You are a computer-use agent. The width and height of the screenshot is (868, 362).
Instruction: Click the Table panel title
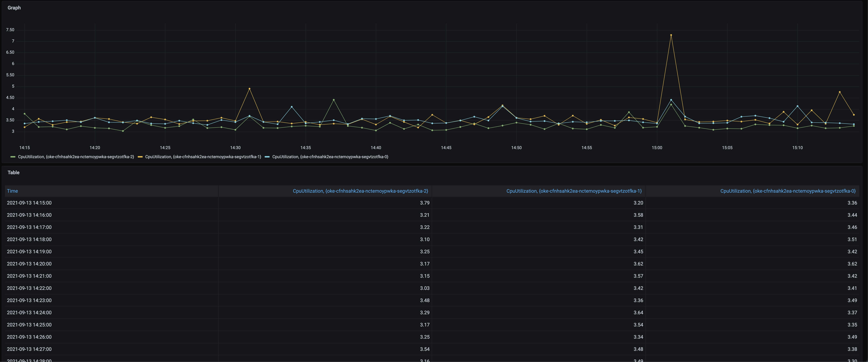(13, 172)
